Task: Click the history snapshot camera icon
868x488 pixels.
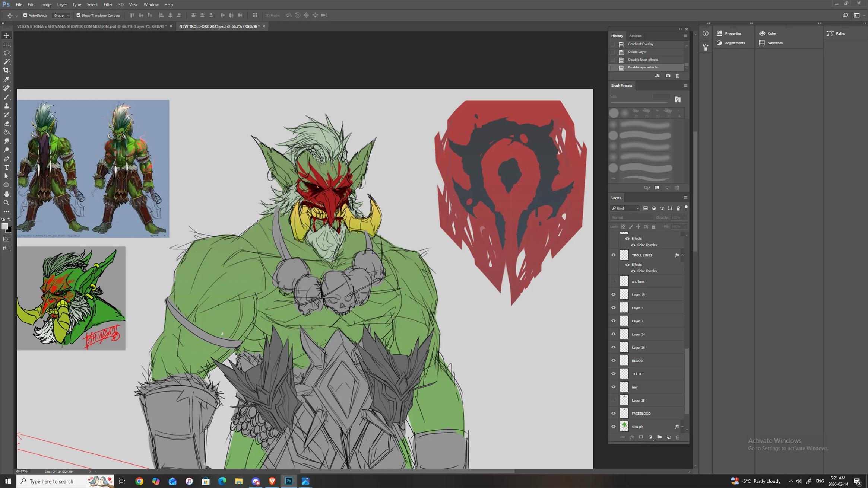Action: (668, 76)
